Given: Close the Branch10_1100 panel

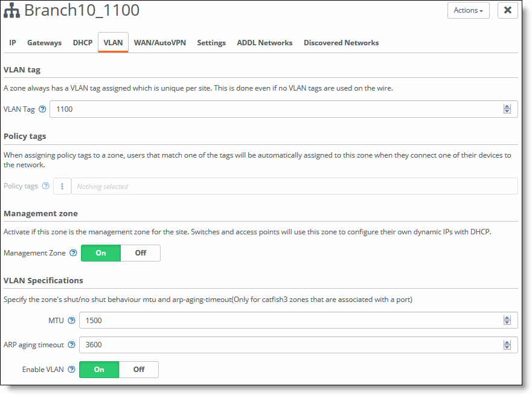Looking at the screenshot, I should (x=507, y=10).
